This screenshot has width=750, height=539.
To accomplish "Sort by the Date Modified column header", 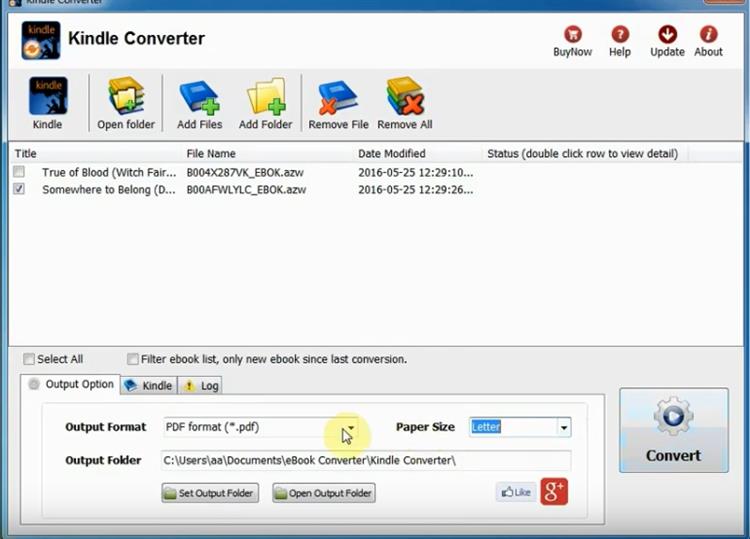I will point(392,154).
